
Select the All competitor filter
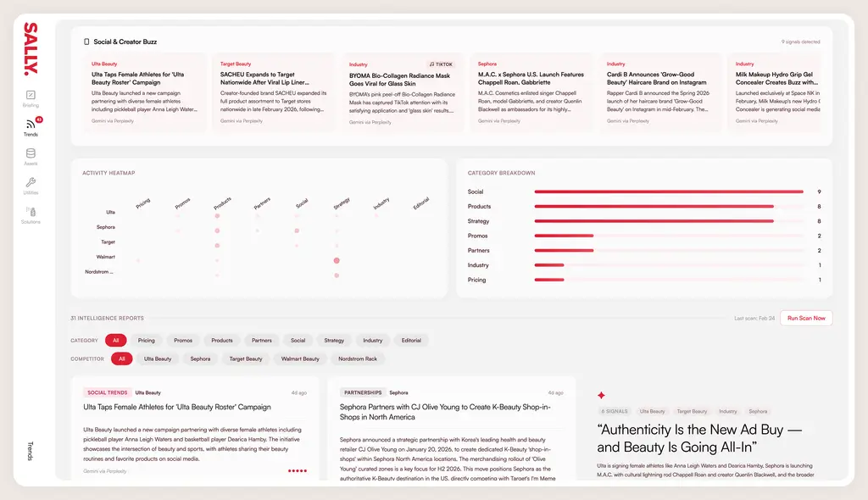pyautogui.click(x=122, y=358)
